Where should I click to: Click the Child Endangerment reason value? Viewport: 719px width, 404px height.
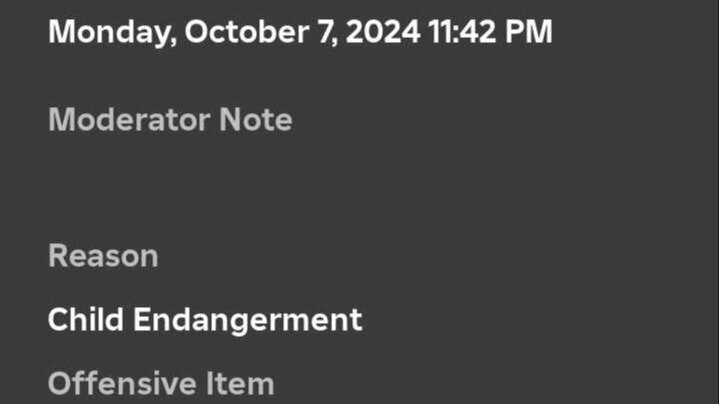click(205, 320)
